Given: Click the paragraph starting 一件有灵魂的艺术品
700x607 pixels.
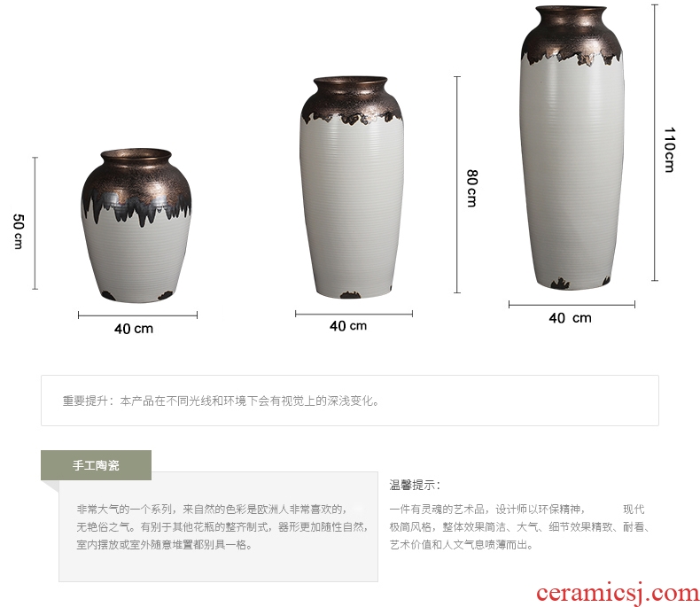Looking at the screenshot, I should (x=518, y=526).
